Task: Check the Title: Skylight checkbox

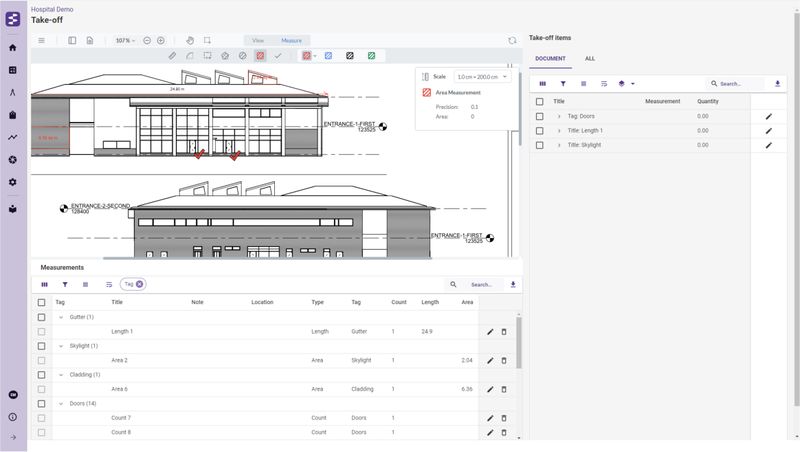Action: [x=539, y=145]
